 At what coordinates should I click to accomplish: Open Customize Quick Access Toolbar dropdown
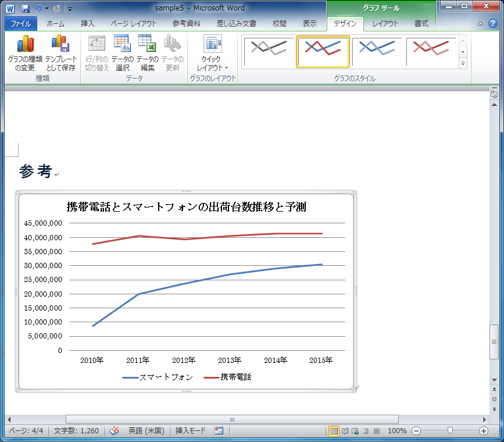point(70,9)
